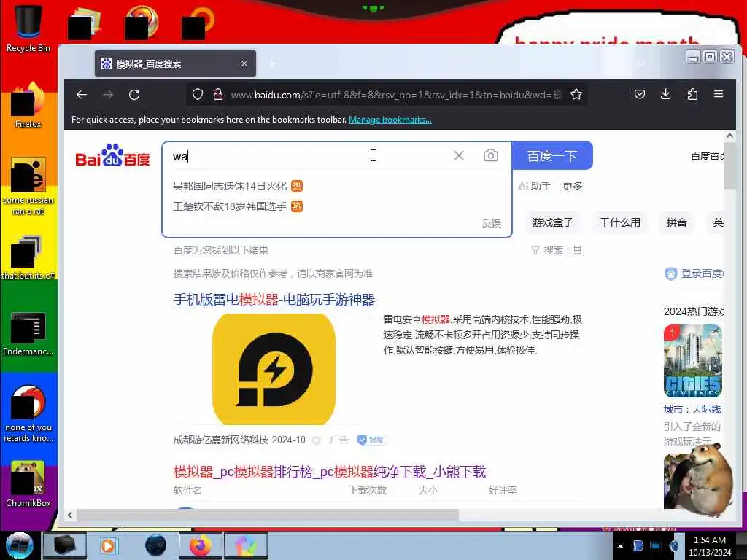Viewport: 747px width, 560px height.
Task: Click the yellow LDPlayer logo thumbnail
Action: 274,369
